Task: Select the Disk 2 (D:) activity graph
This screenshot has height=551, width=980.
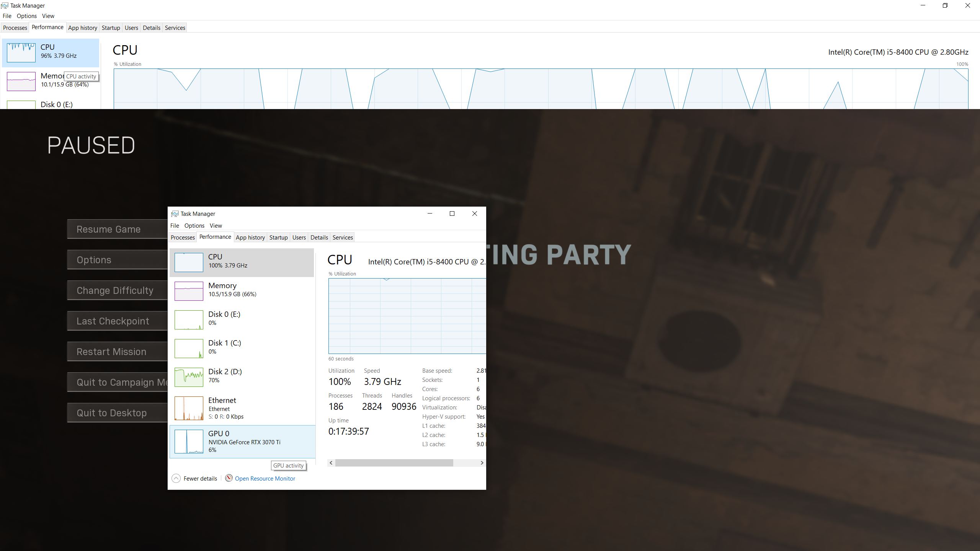Action: click(189, 377)
